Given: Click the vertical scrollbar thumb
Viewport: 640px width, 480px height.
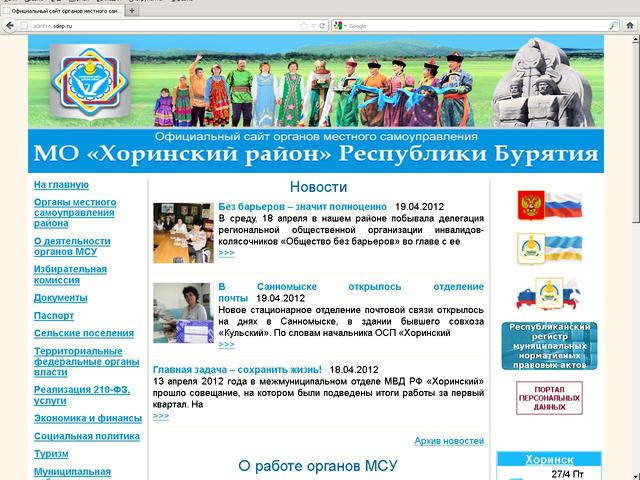Looking at the screenshot, I should coord(636,133).
